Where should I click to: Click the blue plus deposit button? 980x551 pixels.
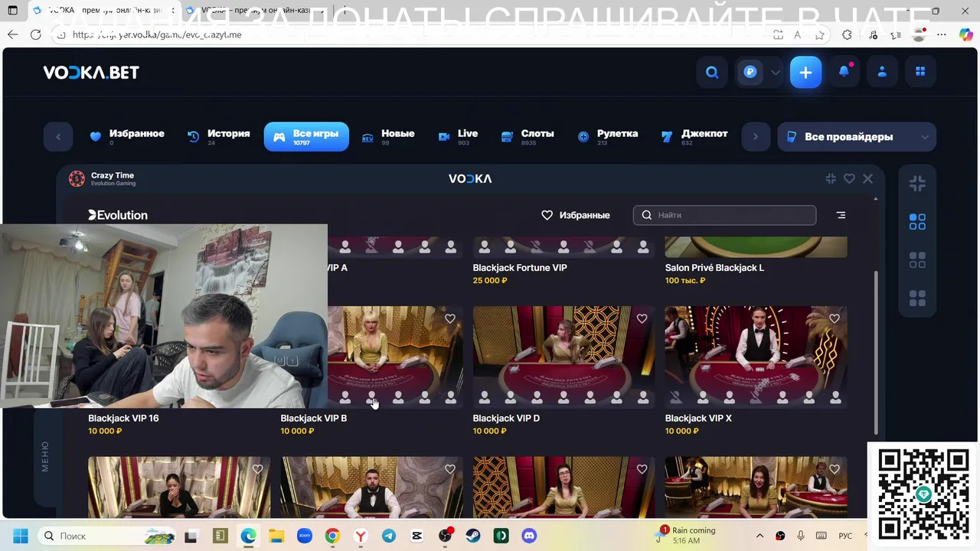(805, 72)
